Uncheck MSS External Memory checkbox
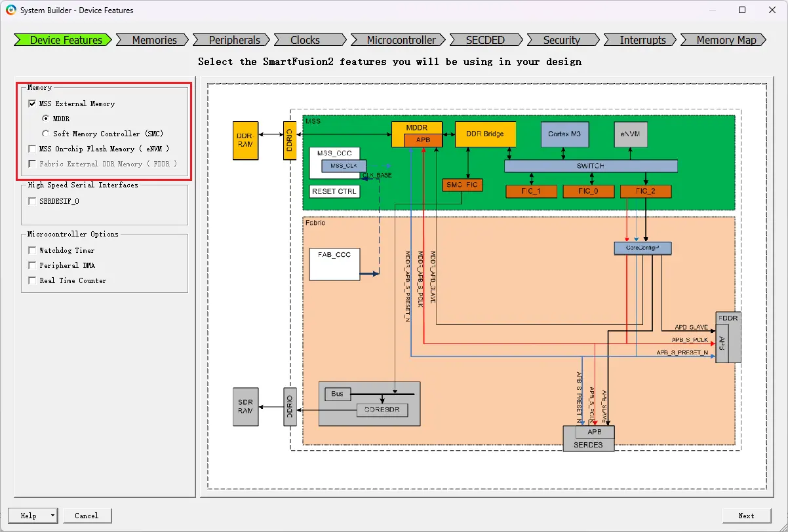The width and height of the screenshot is (788, 532). (x=32, y=104)
